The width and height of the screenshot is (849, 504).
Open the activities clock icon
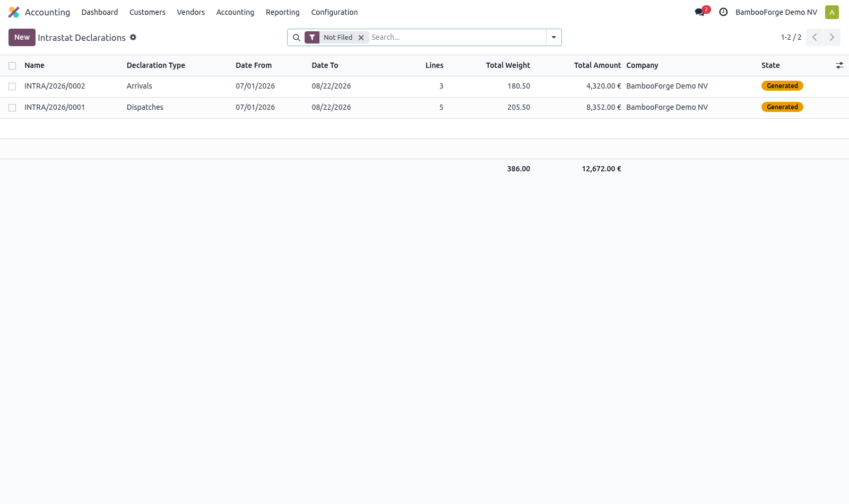tap(723, 12)
